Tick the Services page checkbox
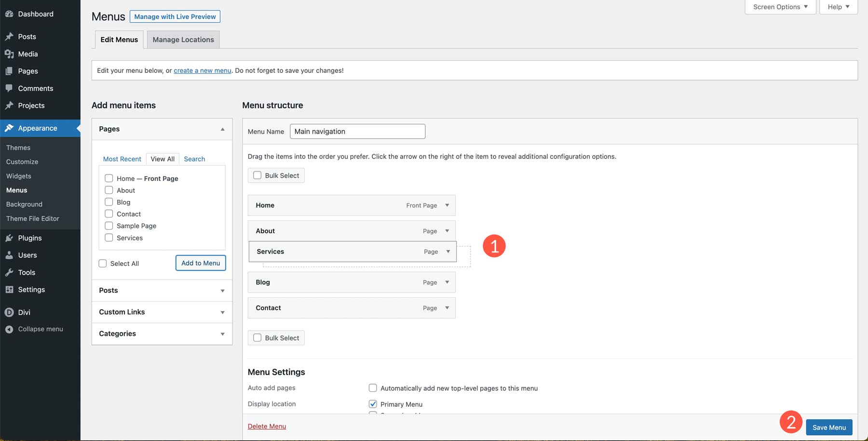The height and width of the screenshot is (441, 868). pyautogui.click(x=109, y=238)
